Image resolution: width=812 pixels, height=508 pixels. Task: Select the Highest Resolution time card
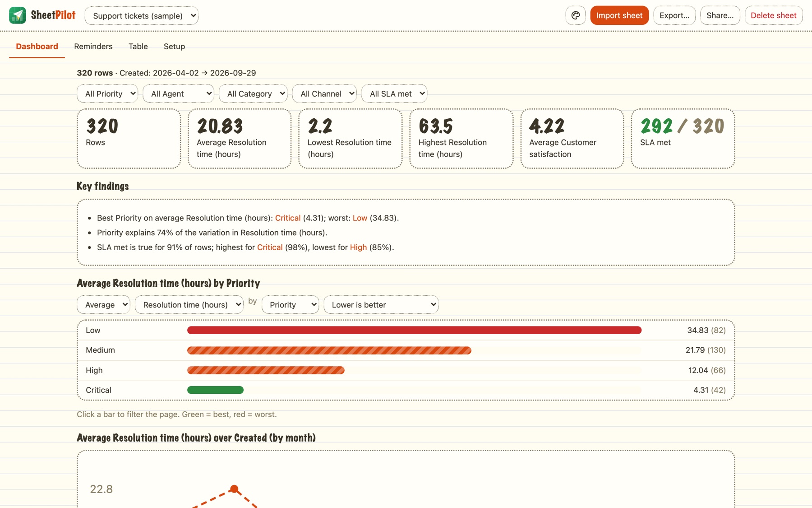click(461, 139)
